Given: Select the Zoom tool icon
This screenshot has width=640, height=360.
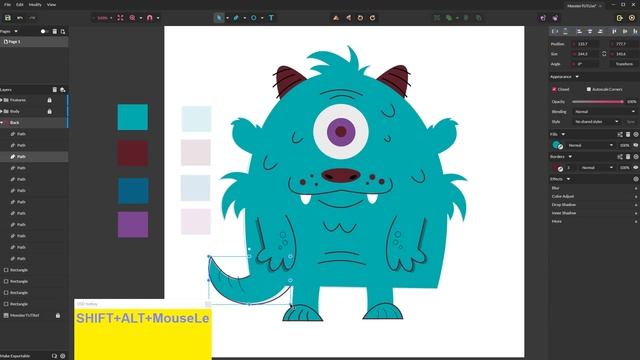Looking at the screenshot, I should [x=133, y=18].
